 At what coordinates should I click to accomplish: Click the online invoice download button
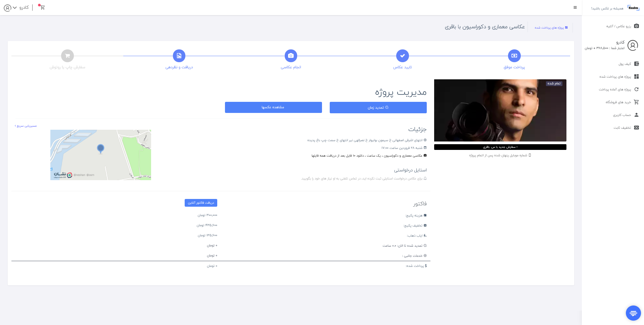[201, 203]
